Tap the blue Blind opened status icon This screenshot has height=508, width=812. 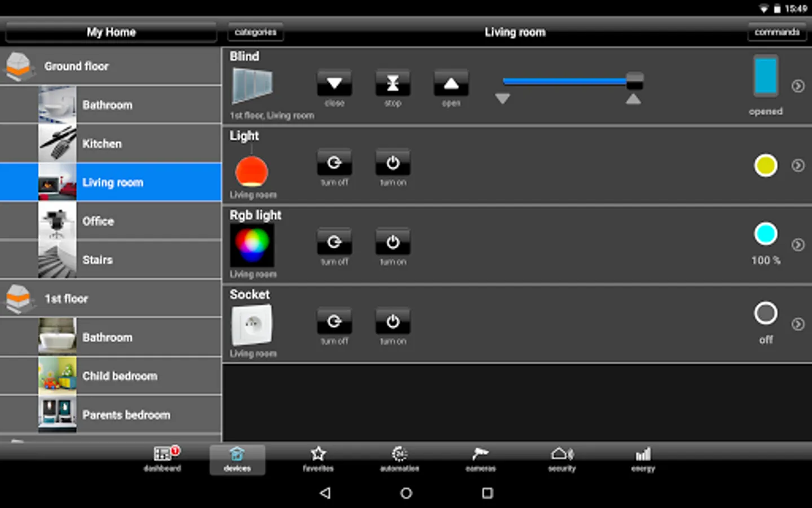pos(766,76)
